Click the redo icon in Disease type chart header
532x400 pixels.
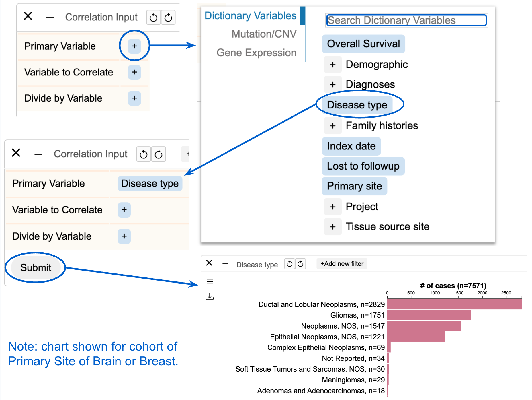pyautogui.click(x=300, y=264)
